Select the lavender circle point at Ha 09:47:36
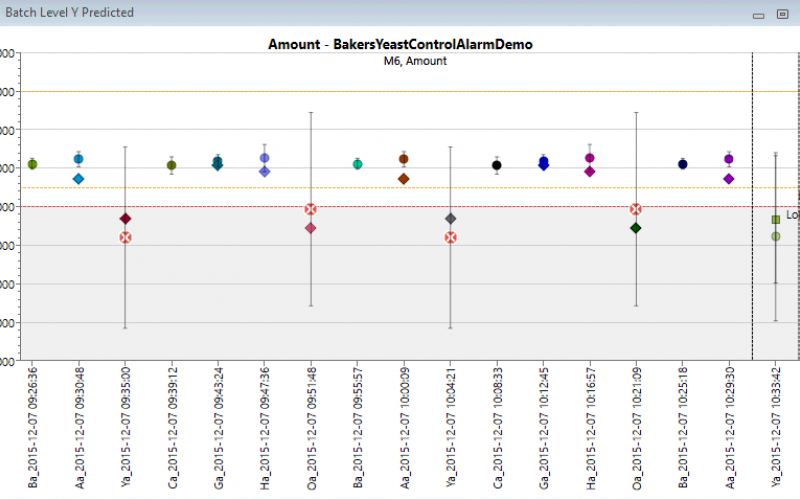This screenshot has width=800, height=500. 264,158
